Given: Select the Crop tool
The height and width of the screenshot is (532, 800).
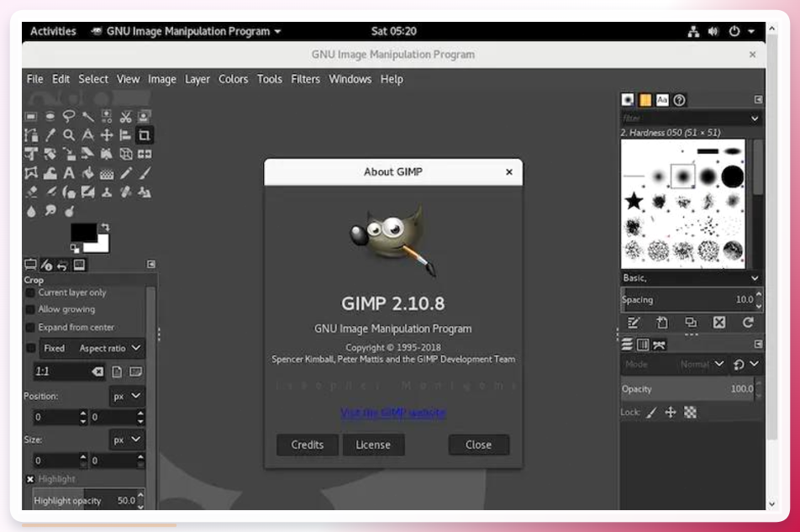Looking at the screenshot, I should coord(145,135).
